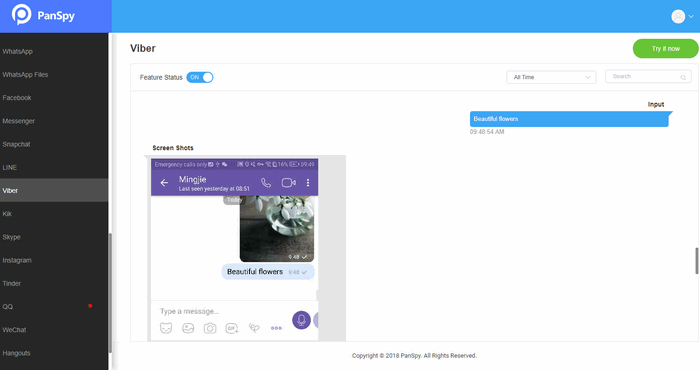
Task: Click the video call icon in screenshot
Action: pyautogui.click(x=288, y=183)
